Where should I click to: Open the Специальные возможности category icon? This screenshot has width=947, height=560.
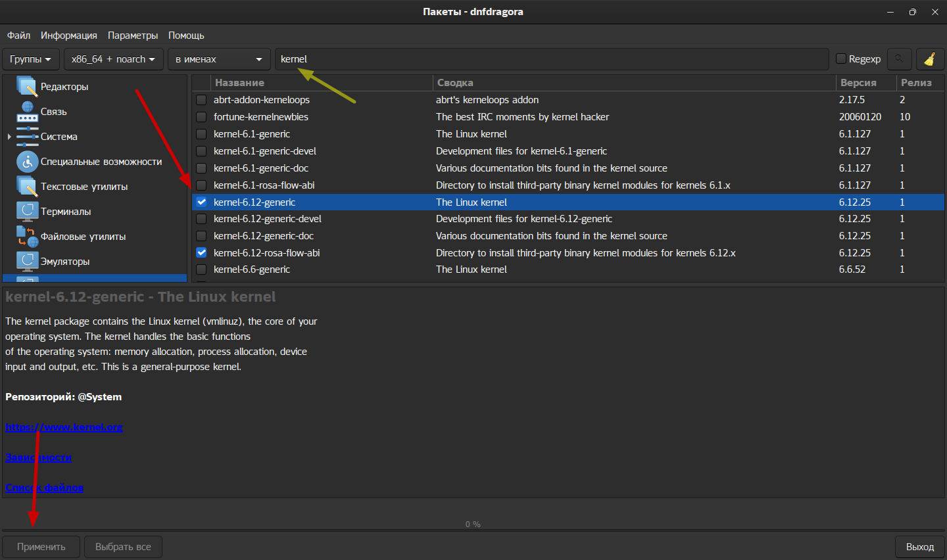tap(27, 162)
